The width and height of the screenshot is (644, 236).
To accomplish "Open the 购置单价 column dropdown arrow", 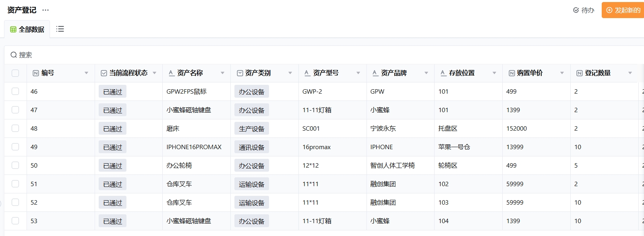I will 562,73.
